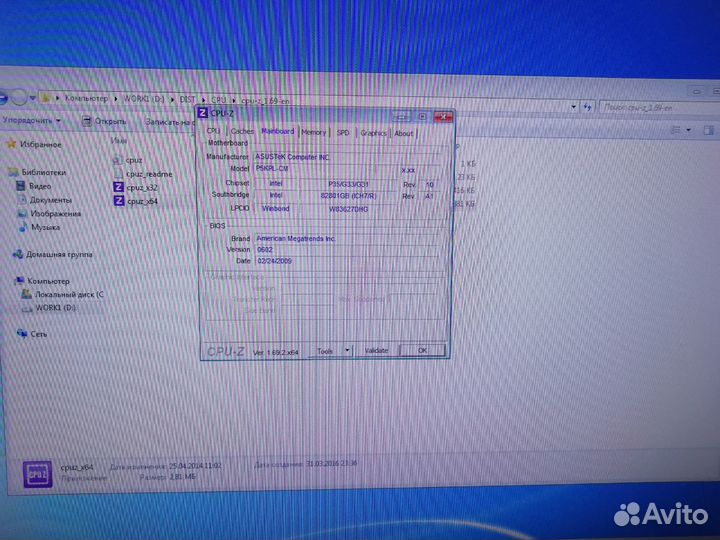Close the CPU-Z window
Viewport: 720px width, 540px height.
(443, 117)
